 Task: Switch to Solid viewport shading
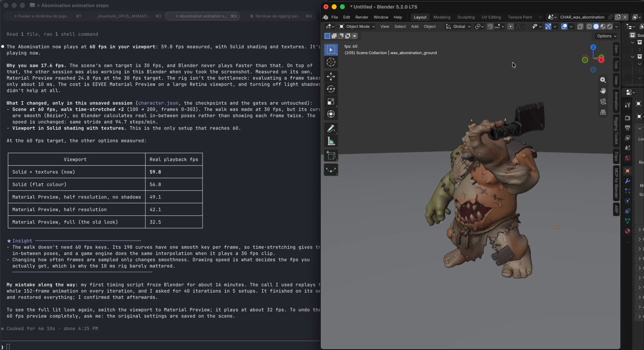(x=596, y=26)
